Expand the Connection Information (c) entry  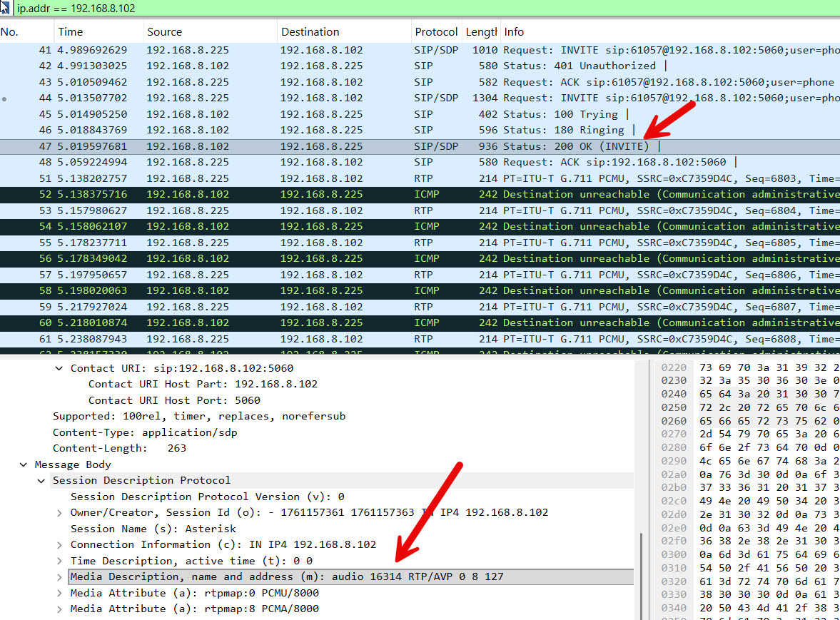[x=59, y=545]
